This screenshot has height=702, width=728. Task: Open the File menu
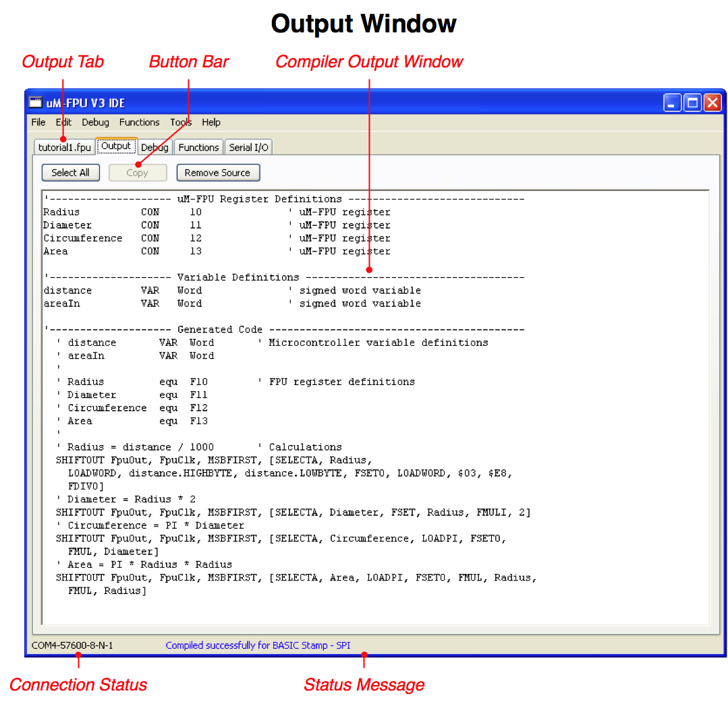pyautogui.click(x=38, y=122)
